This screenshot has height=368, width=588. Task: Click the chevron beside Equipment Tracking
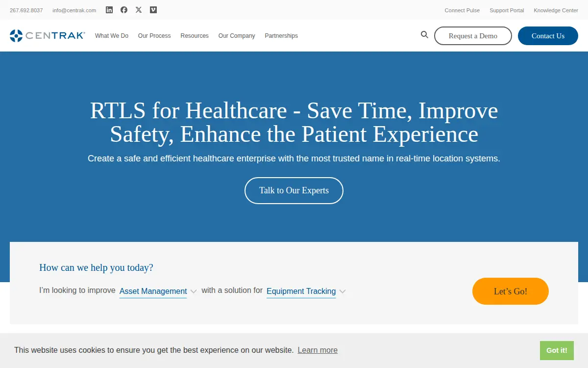(x=343, y=291)
